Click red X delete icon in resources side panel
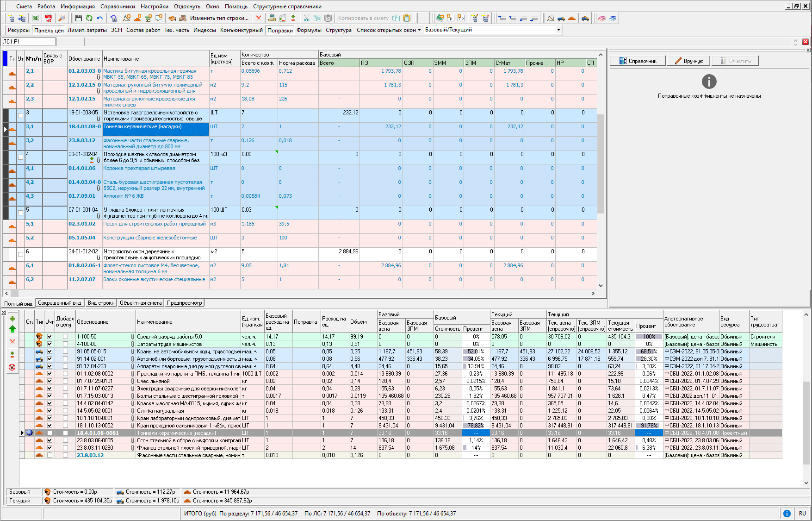812x521 pixels. [x=12, y=342]
